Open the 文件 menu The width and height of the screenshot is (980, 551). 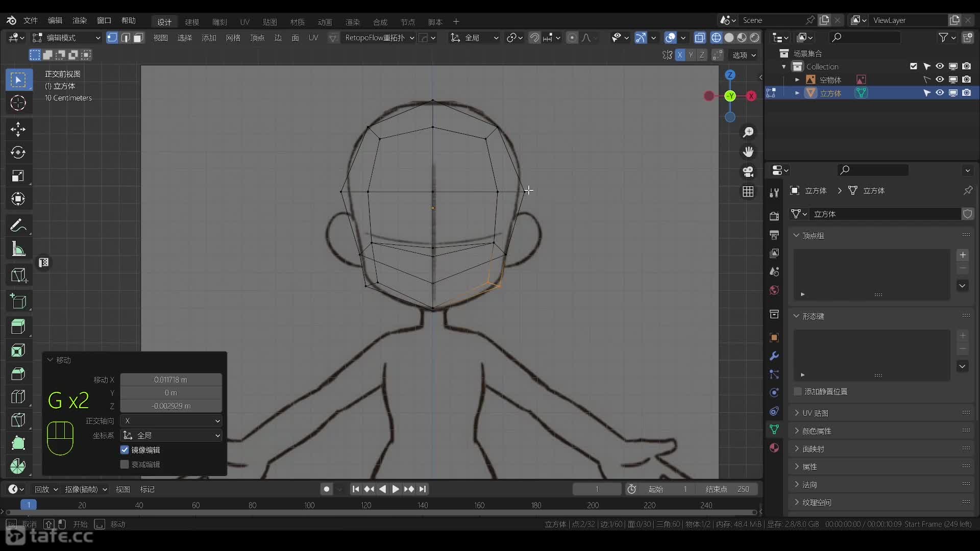31,20
